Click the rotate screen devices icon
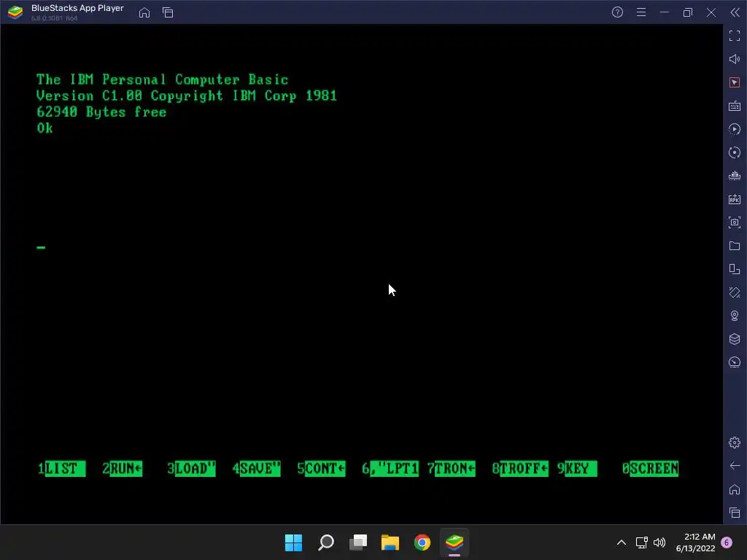Viewport: 747px width, 560px height. [734, 269]
